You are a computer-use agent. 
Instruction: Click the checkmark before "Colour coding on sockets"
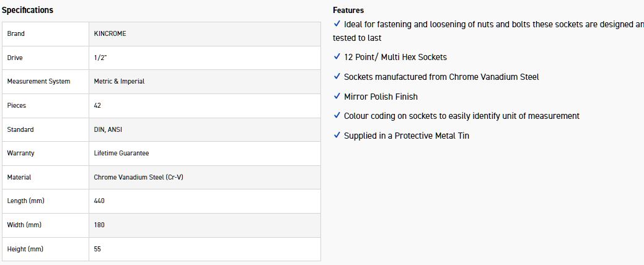tap(337, 116)
